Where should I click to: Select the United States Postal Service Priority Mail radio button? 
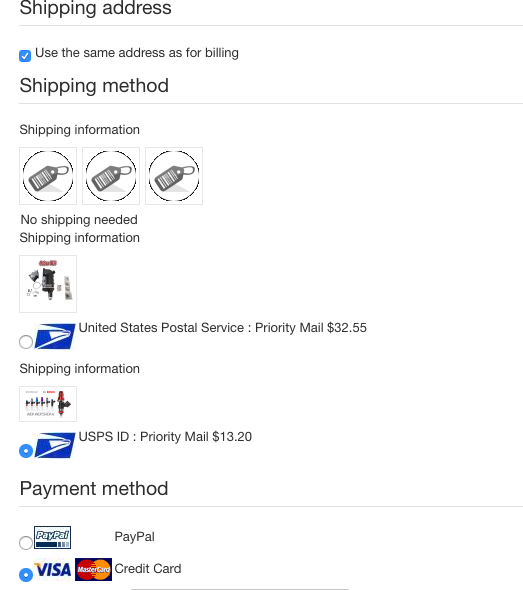(x=26, y=342)
